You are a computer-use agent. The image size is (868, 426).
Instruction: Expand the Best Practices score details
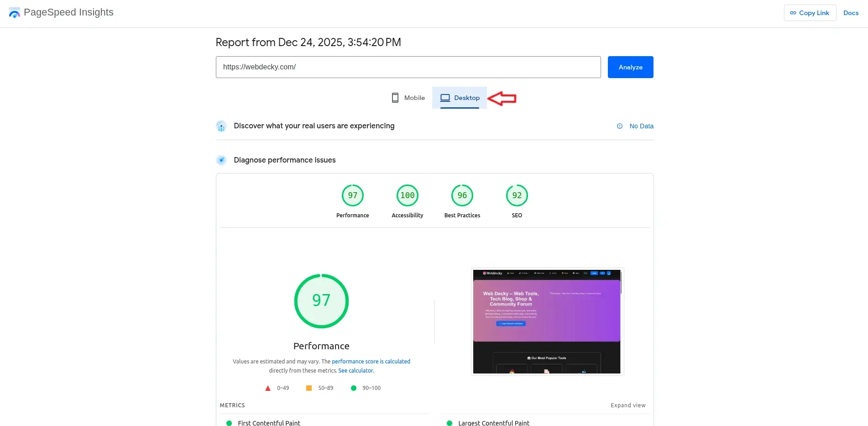pyautogui.click(x=462, y=195)
